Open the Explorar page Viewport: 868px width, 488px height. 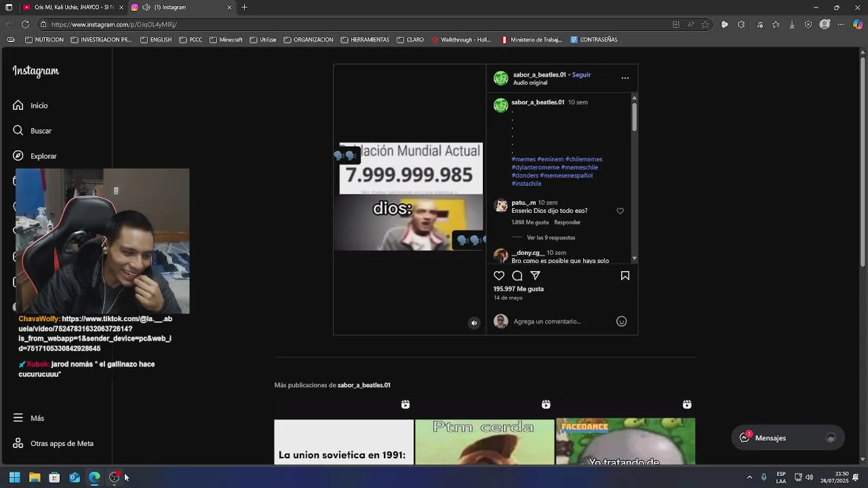(x=35, y=156)
